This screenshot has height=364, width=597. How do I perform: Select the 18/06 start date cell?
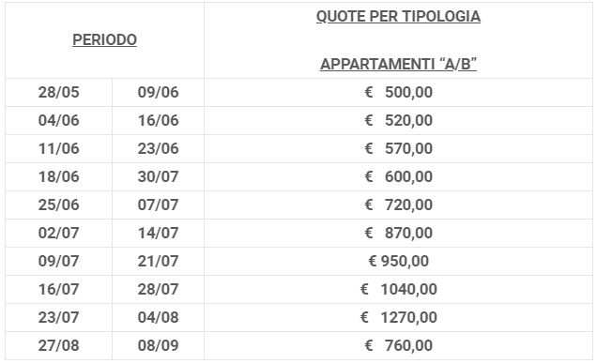pyautogui.click(x=58, y=177)
